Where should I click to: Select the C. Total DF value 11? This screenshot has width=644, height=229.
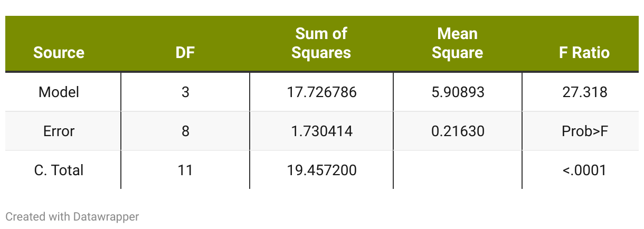185,170
